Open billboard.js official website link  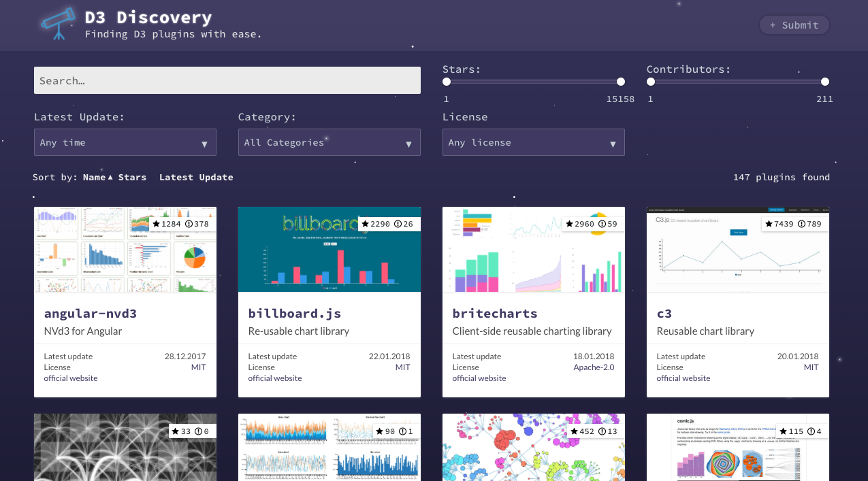[x=275, y=378]
